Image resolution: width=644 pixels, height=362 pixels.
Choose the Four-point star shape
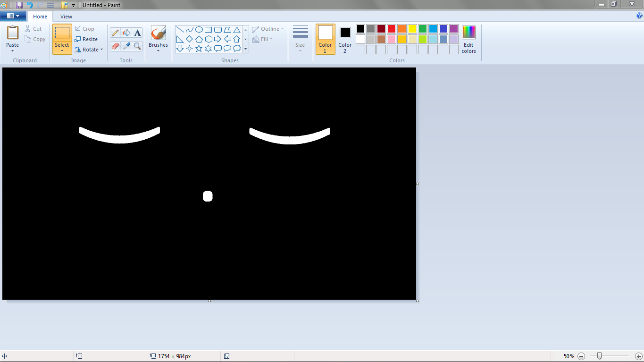pyautogui.click(x=189, y=48)
